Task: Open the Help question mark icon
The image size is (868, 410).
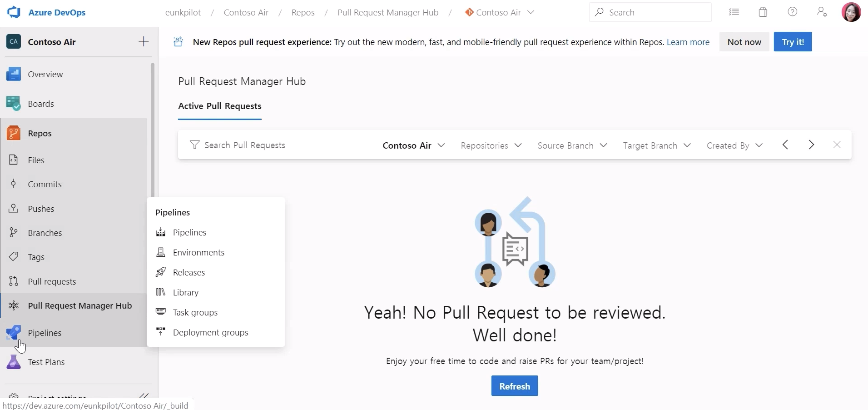Action: (x=793, y=12)
